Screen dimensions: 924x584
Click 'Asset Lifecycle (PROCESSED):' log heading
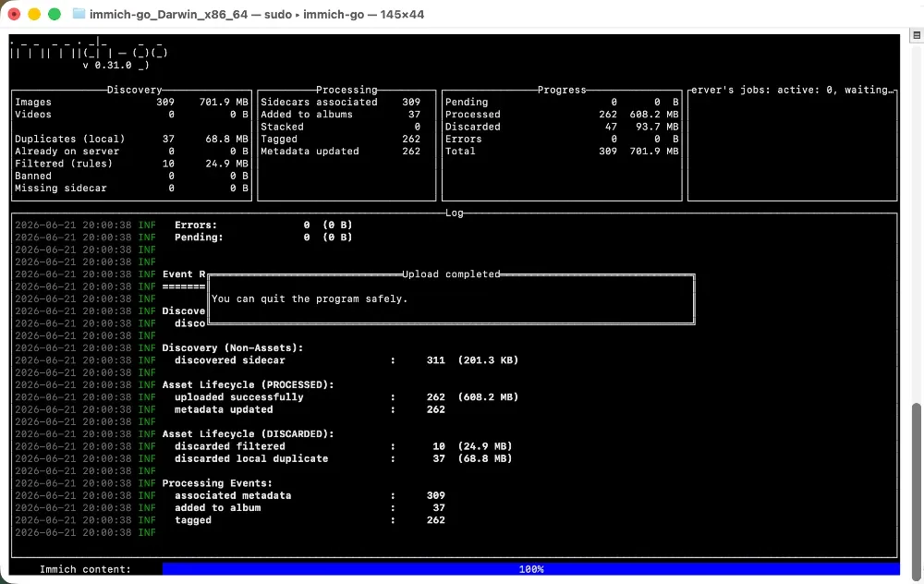pyautogui.click(x=248, y=384)
